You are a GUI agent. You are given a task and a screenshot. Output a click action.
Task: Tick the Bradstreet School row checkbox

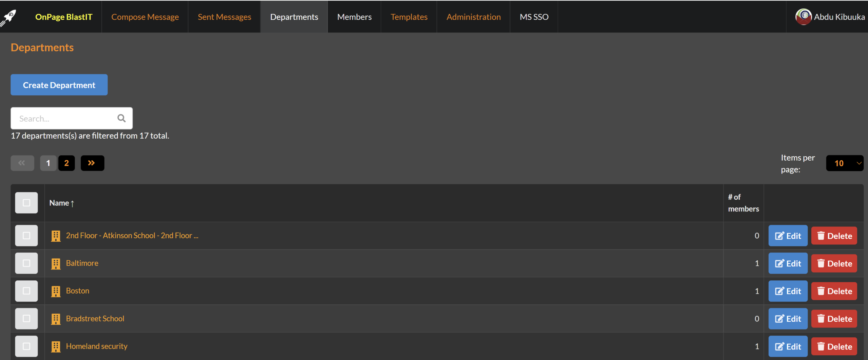pos(26,319)
